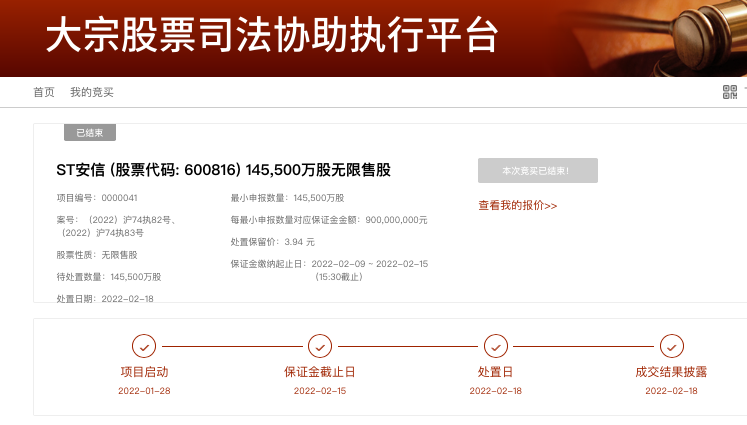
Task: Select the 保证金截止日 timeline label
Action: (x=319, y=372)
